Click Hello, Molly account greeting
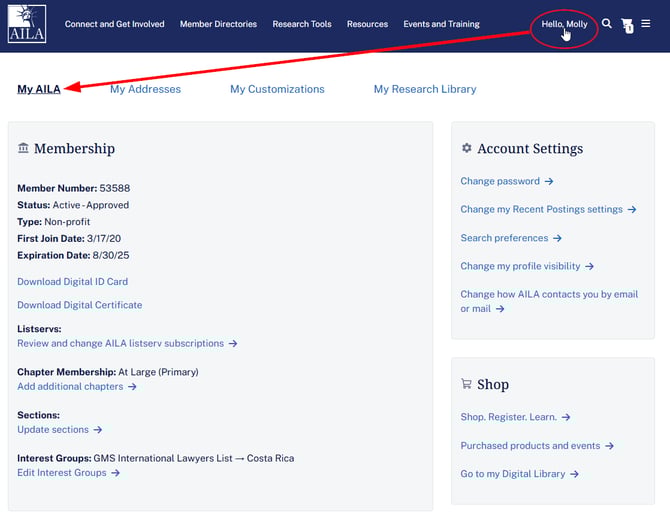The width and height of the screenshot is (670, 513). (564, 24)
